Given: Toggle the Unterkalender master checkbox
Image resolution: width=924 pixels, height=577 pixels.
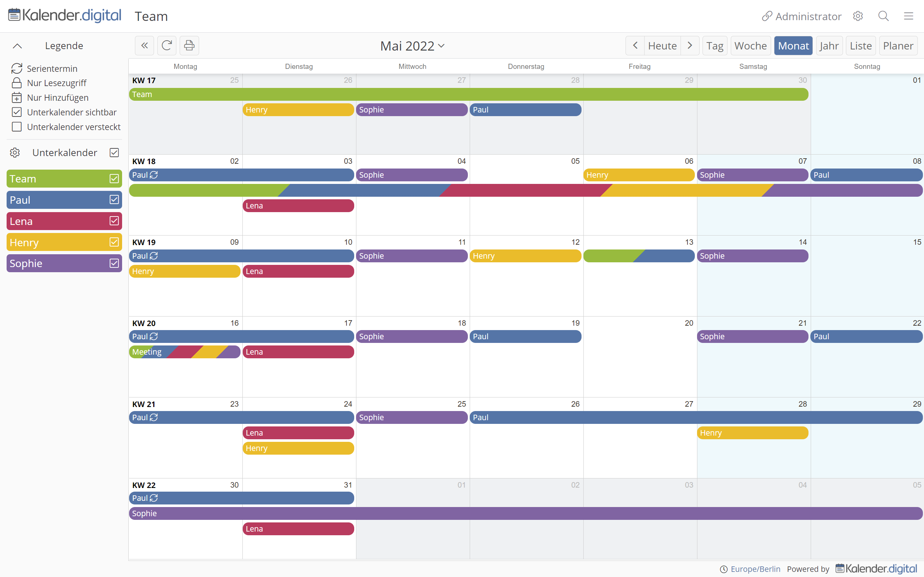Looking at the screenshot, I should (x=114, y=152).
